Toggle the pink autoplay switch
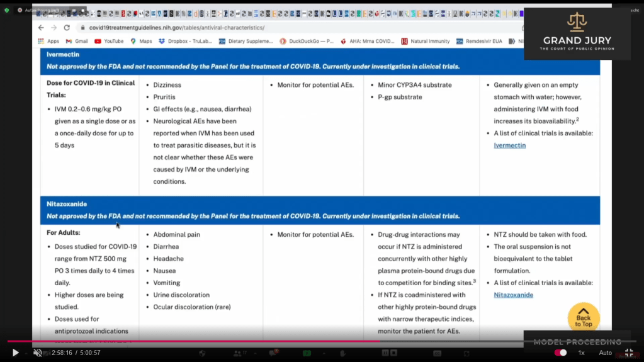 point(560,353)
